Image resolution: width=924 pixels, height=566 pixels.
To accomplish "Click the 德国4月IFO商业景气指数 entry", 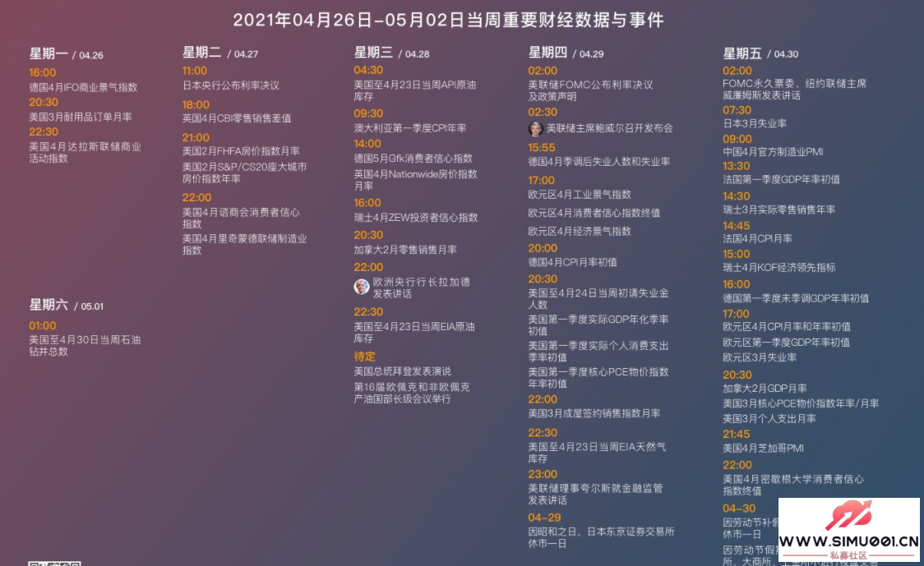I will click(83, 87).
